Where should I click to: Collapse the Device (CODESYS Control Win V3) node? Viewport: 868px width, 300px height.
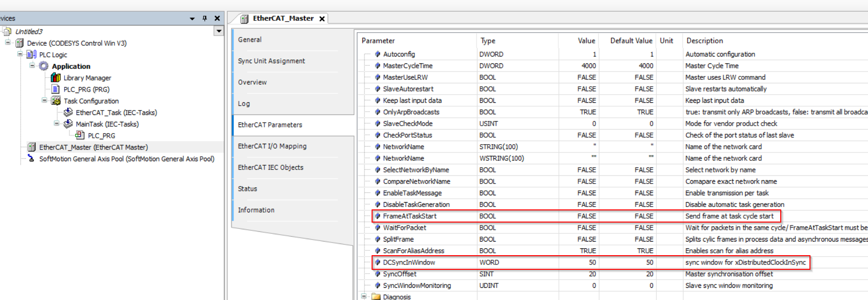coord(8,43)
